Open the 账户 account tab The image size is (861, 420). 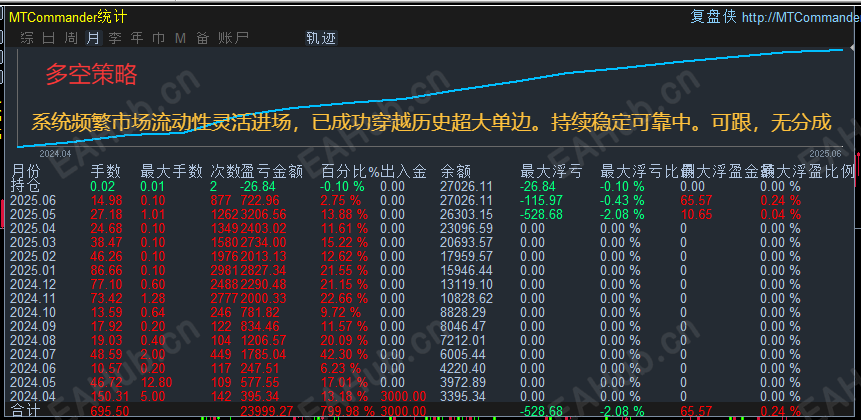click(x=233, y=38)
